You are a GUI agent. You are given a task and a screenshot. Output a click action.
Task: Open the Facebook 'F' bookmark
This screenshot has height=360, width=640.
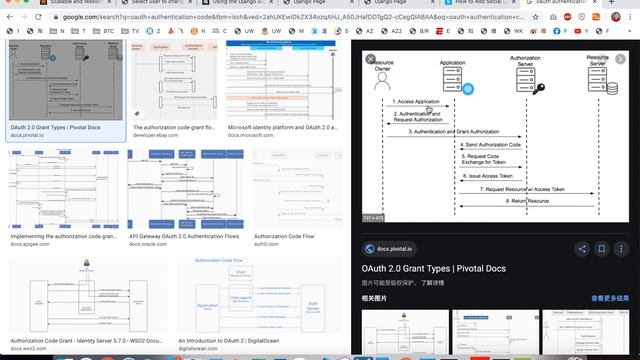pyautogui.click(x=560, y=31)
